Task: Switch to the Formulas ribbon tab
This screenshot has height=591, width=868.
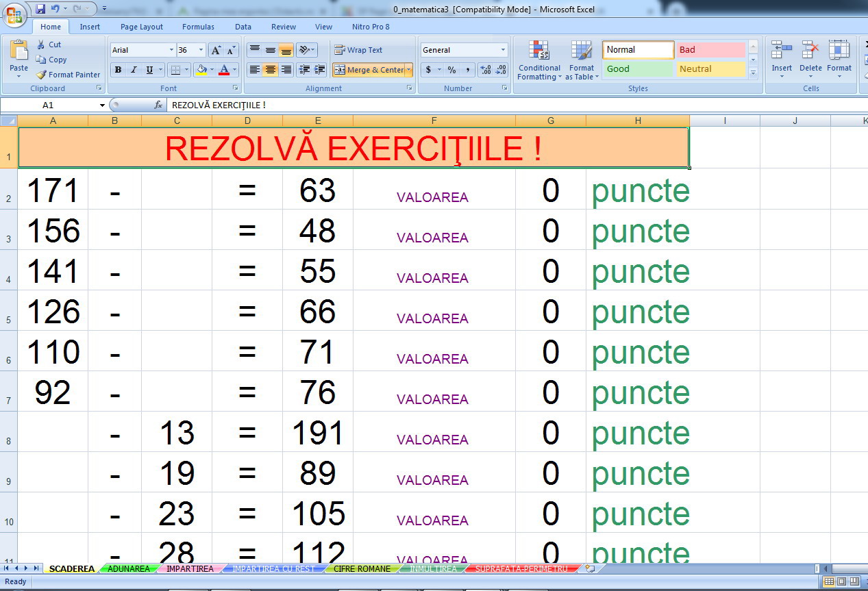Action: pyautogui.click(x=198, y=27)
